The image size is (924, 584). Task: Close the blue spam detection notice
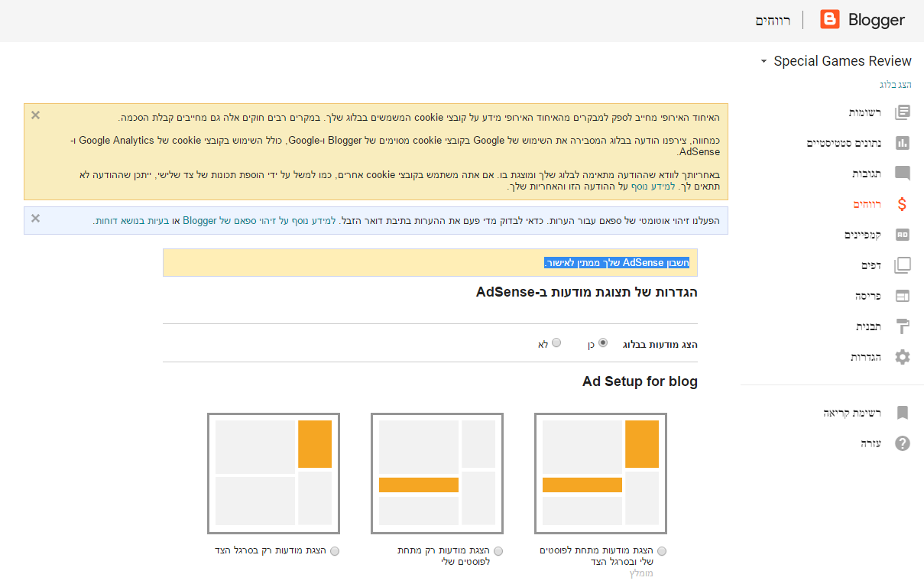(x=35, y=219)
